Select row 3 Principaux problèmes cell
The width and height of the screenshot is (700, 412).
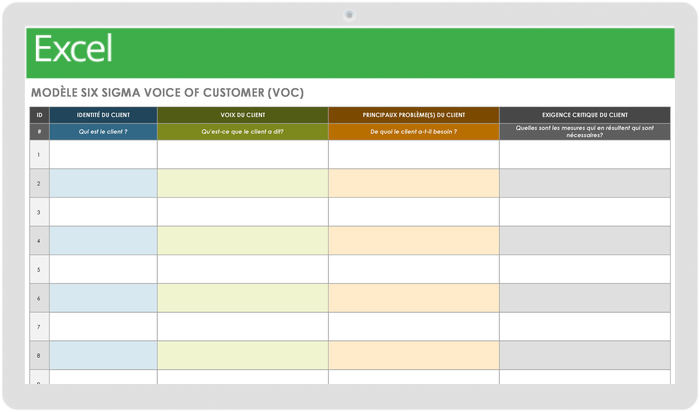coord(414,212)
